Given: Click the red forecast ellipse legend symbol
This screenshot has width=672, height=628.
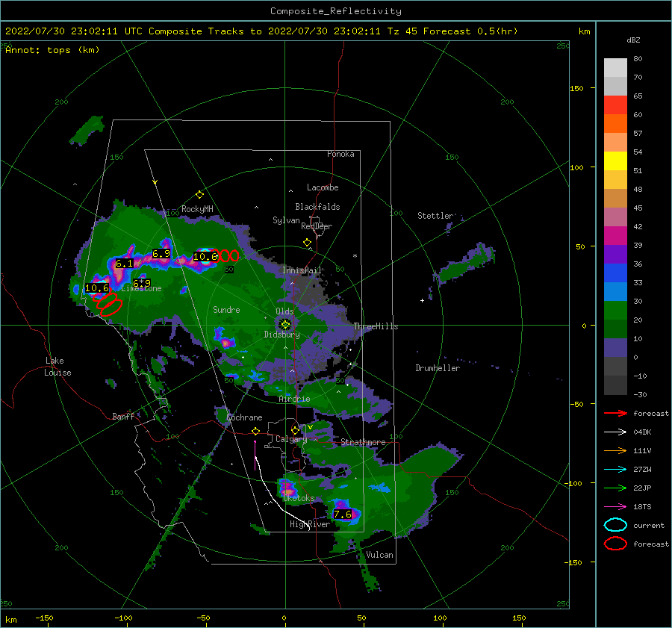Looking at the screenshot, I should click(x=615, y=544).
